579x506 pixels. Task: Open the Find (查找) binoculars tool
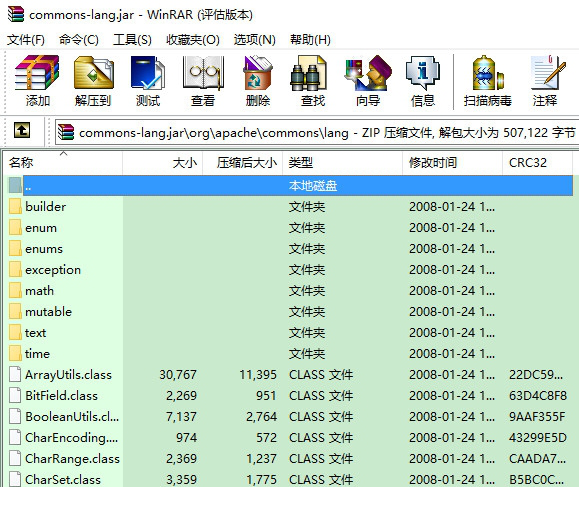pyautogui.click(x=309, y=73)
